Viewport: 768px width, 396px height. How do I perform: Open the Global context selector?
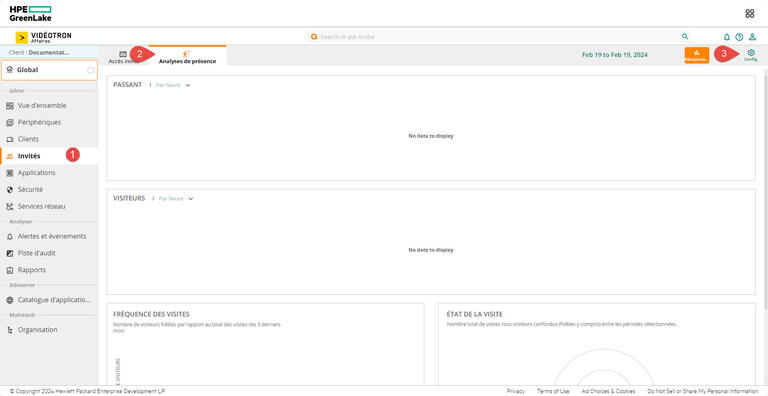coord(49,70)
